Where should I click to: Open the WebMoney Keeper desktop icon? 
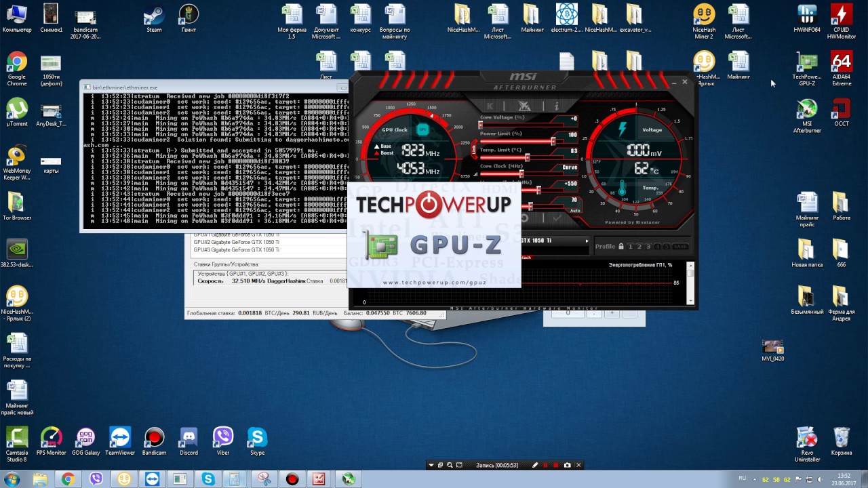(17, 163)
